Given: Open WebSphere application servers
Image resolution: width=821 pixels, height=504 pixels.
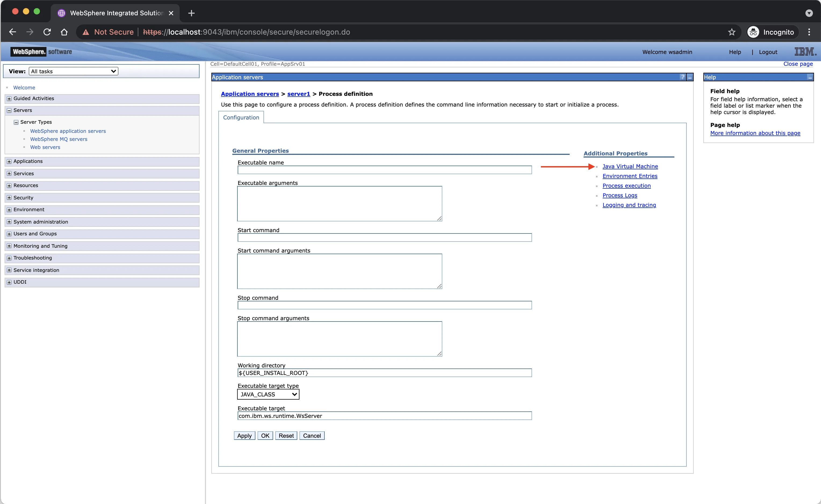Looking at the screenshot, I should click(x=68, y=131).
